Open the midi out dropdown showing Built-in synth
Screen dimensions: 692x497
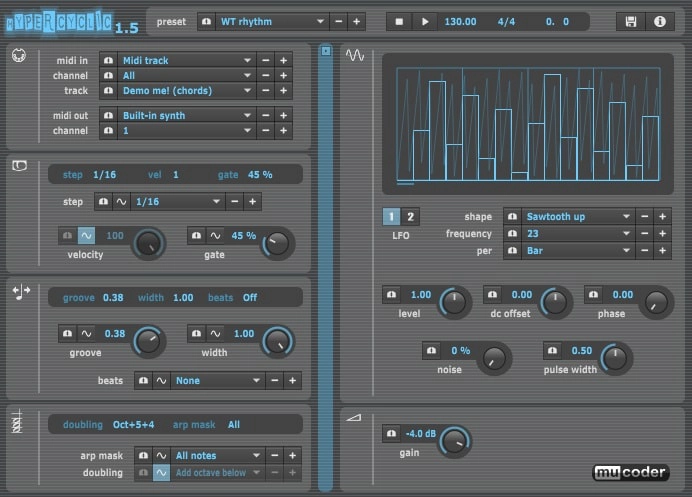point(187,116)
